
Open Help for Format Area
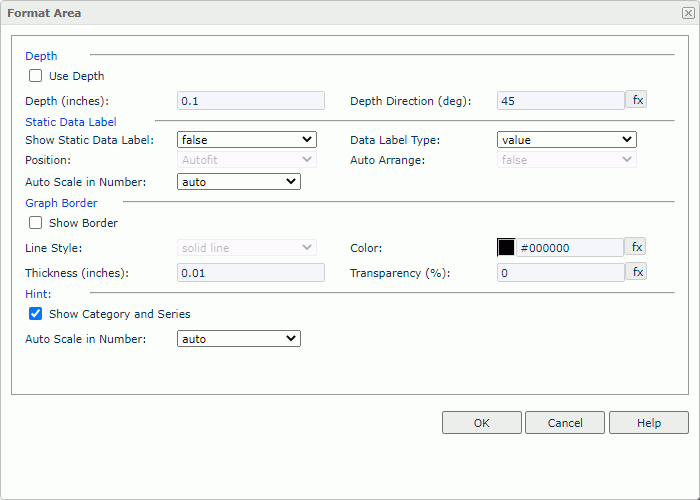[x=648, y=423]
